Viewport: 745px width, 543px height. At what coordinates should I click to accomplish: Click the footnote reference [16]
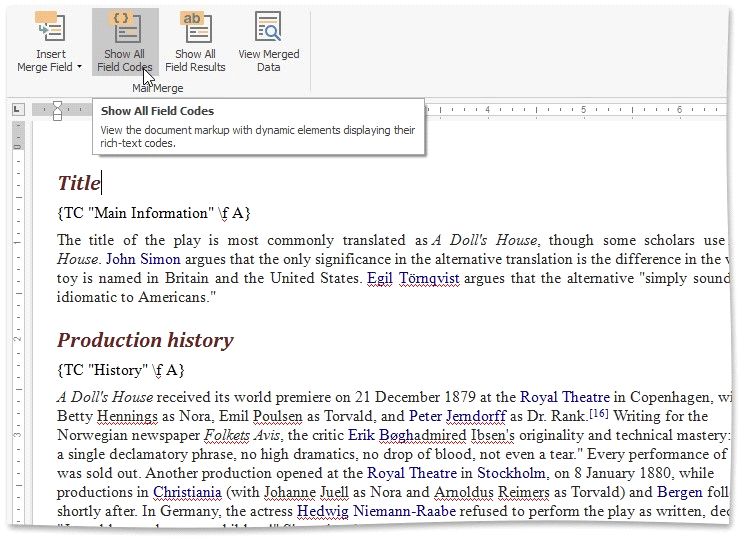pos(598,413)
